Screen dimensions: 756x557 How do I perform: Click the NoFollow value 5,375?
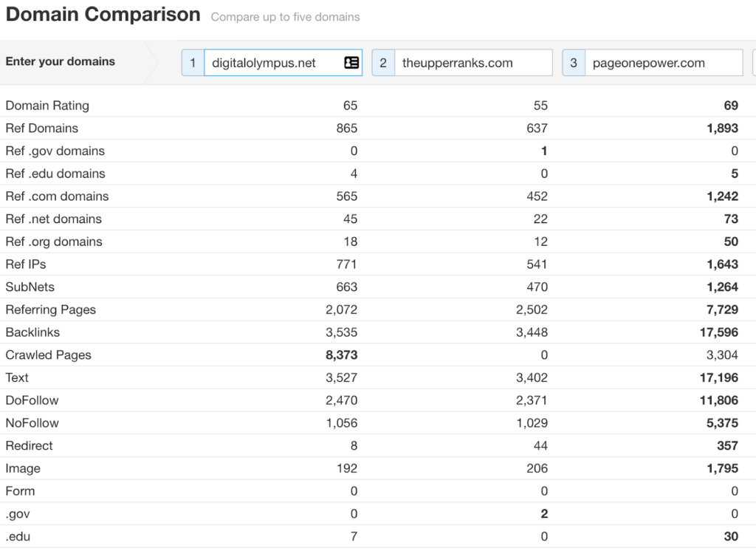722,423
